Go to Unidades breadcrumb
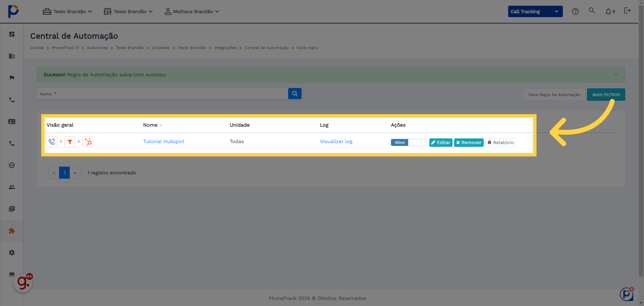The height and width of the screenshot is (306, 644). point(161,48)
